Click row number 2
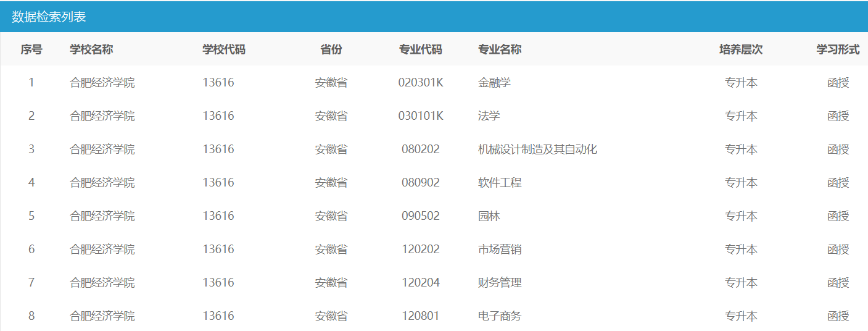Image resolution: width=868 pixels, height=331 pixels. tap(31, 115)
